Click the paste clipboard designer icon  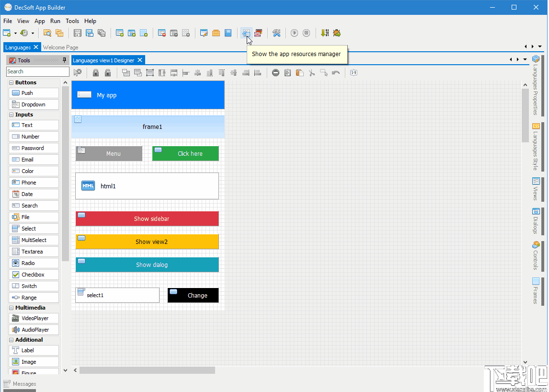(300, 73)
